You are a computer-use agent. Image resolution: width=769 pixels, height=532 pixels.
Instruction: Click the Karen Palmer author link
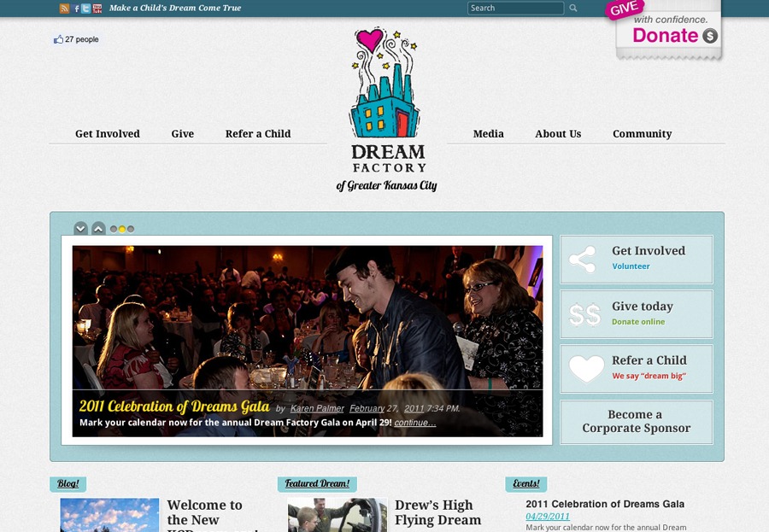coord(317,408)
